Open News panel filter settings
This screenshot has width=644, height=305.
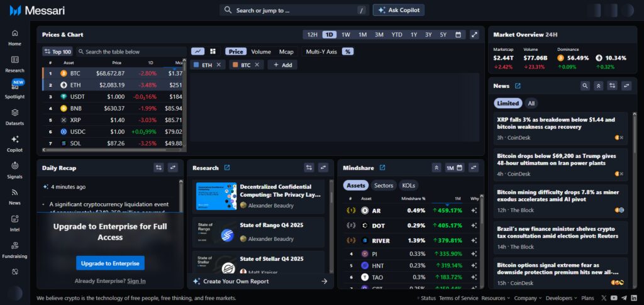(613, 86)
